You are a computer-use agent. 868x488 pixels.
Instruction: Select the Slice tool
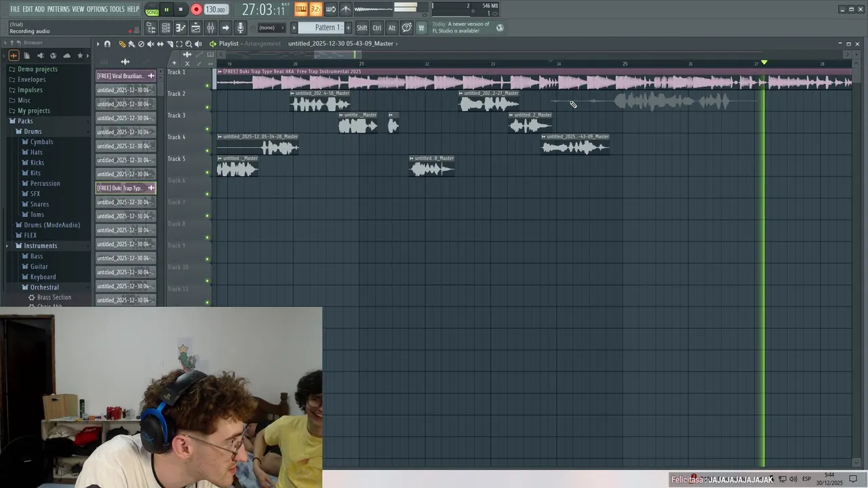[x=170, y=44]
